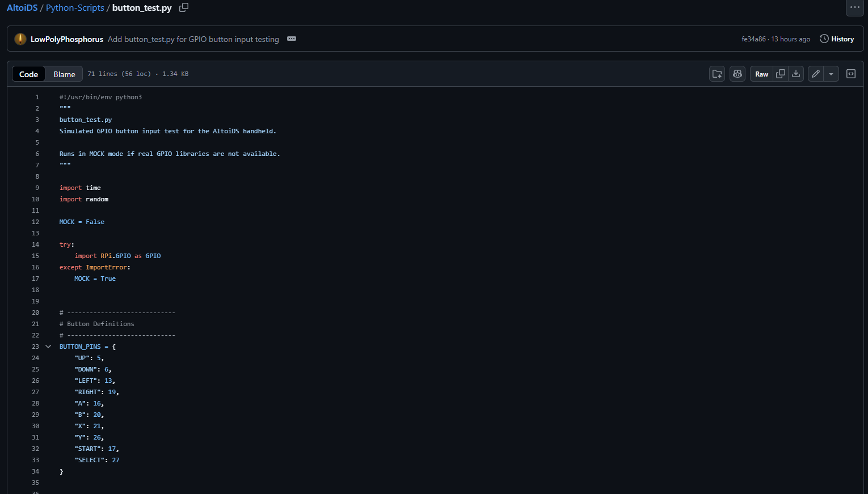Screen dimensions: 868x494
Task: Copy raw file contents
Action: tap(781, 74)
